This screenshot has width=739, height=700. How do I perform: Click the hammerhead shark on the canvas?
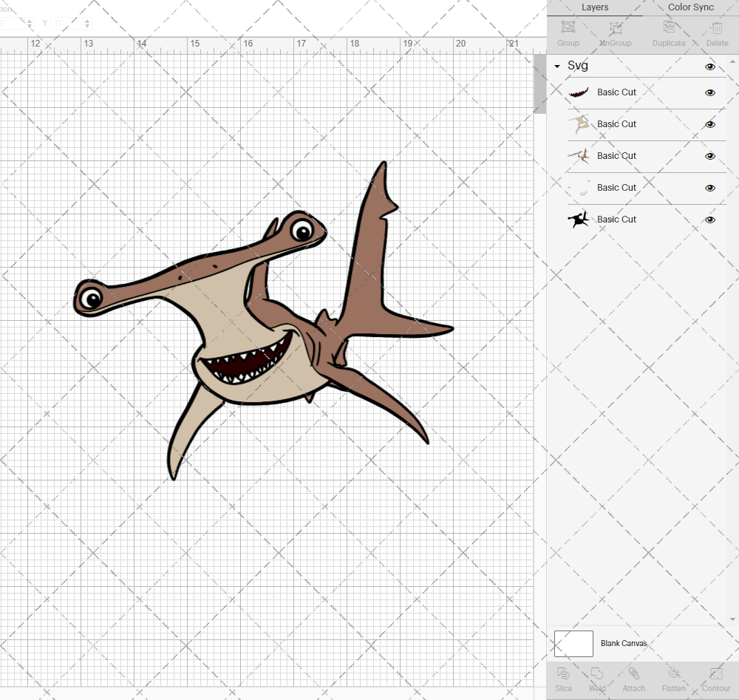click(264, 321)
